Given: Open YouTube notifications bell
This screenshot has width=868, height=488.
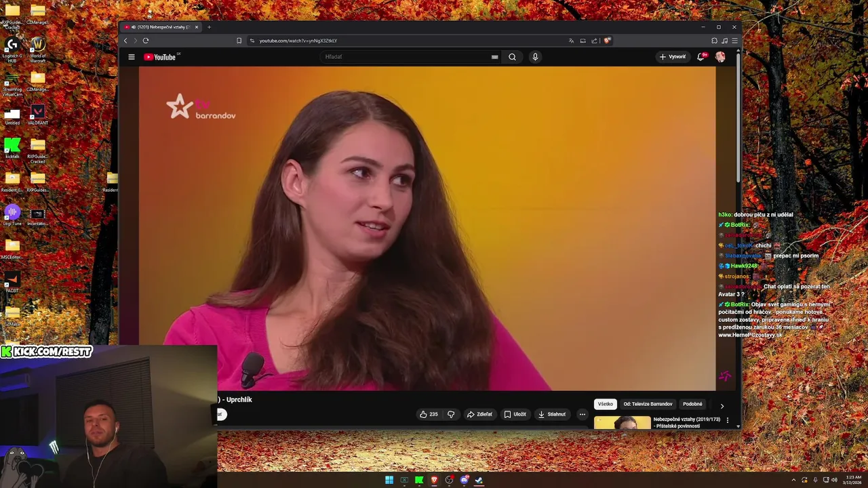Looking at the screenshot, I should tap(701, 57).
